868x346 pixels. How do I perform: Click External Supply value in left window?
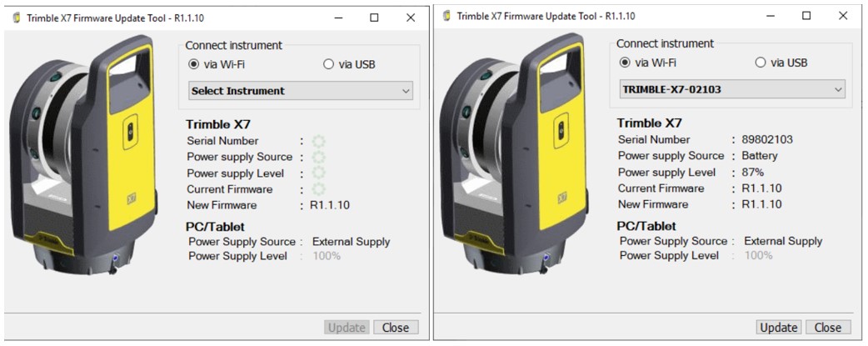352,242
